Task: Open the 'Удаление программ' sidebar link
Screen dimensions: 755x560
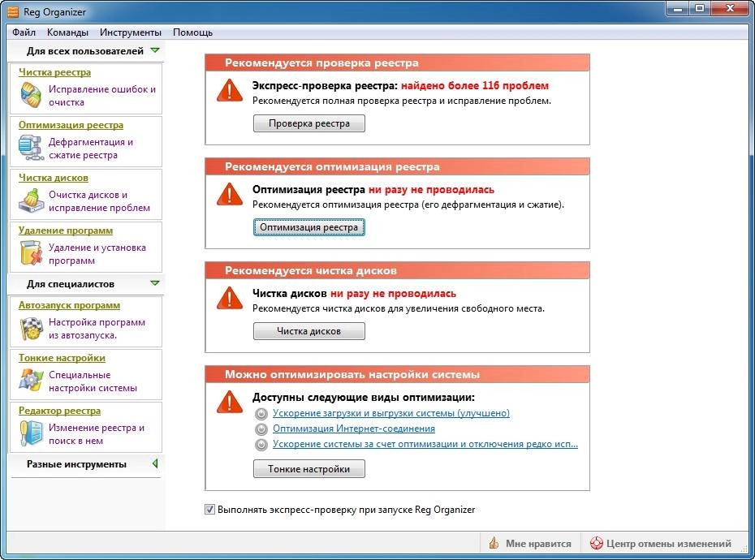Action: 66,230
